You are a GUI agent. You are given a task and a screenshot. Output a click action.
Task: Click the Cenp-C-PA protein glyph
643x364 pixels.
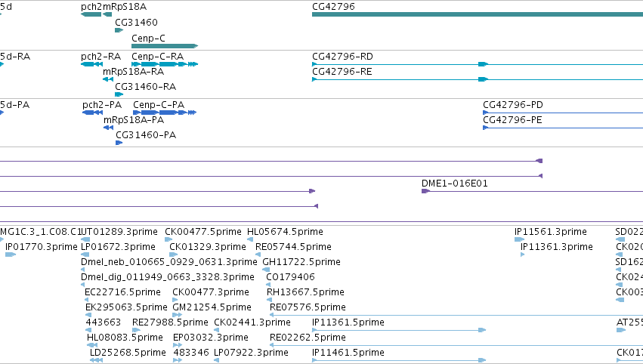click(165, 113)
